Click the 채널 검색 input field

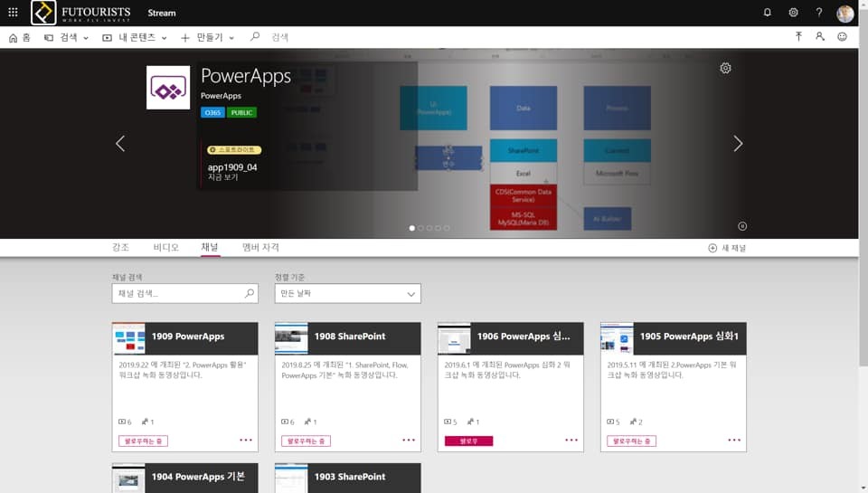178,294
